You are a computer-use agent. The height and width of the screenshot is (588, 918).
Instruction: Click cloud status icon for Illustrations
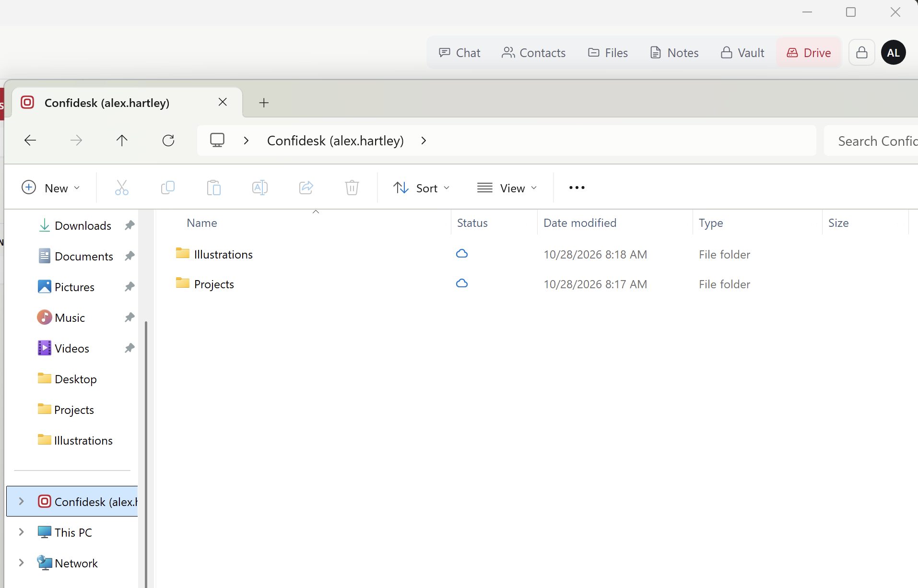462,254
